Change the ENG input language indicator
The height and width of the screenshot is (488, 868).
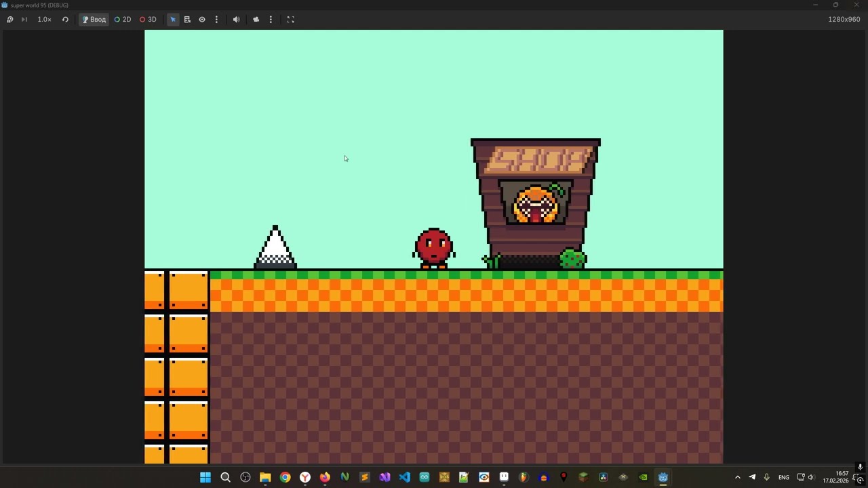pos(784,477)
